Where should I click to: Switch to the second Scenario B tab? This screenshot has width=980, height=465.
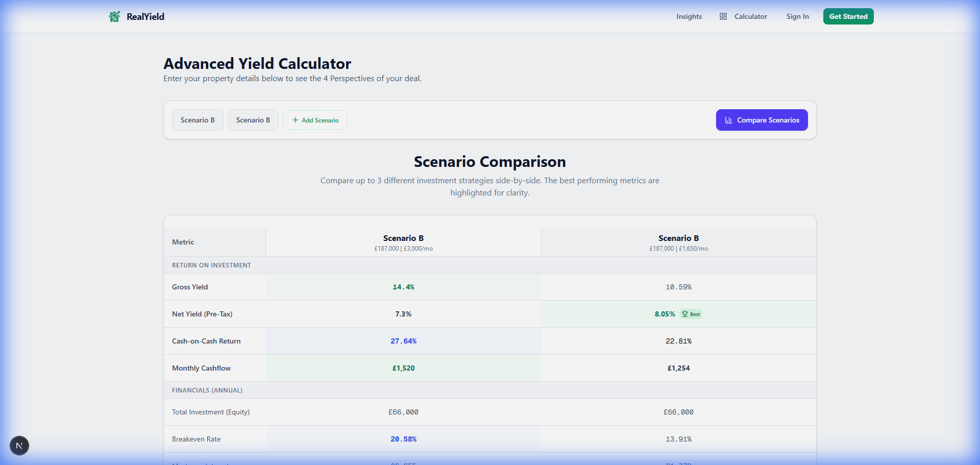[253, 120]
